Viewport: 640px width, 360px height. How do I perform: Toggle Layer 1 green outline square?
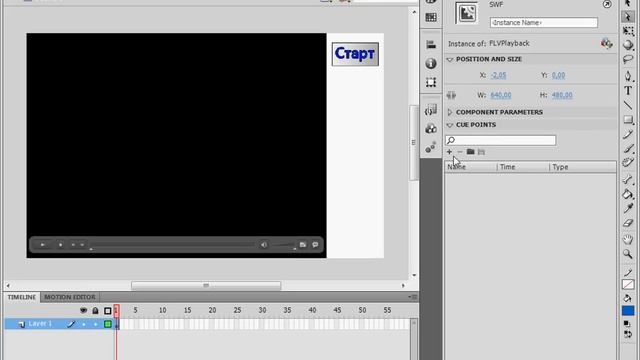pos(108,324)
